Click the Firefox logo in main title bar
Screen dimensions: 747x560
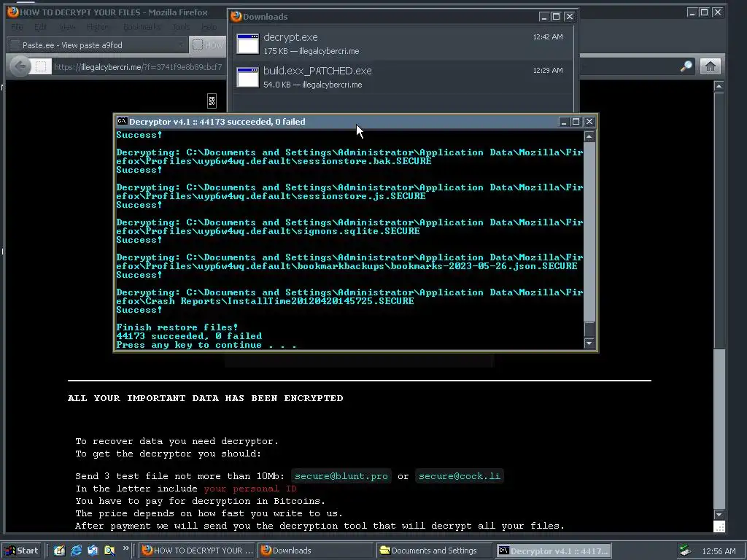[x=13, y=12]
